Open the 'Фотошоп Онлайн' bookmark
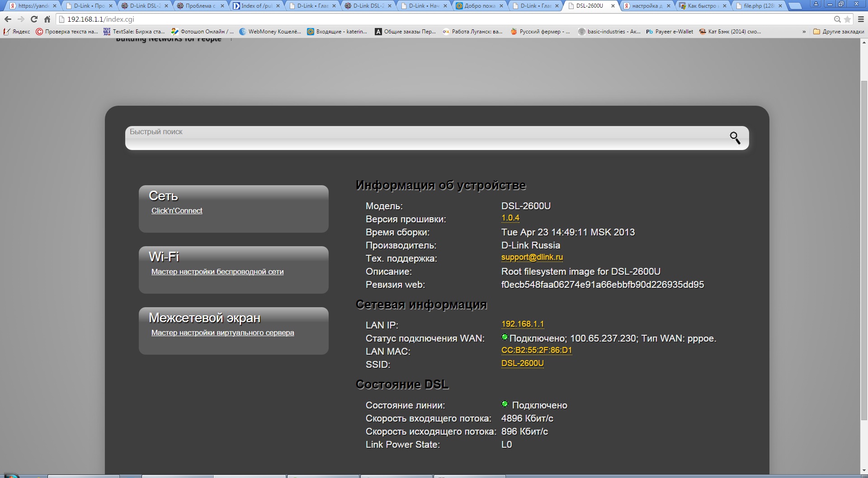Viewport: 868px width, 478px height. pos(202,32)
